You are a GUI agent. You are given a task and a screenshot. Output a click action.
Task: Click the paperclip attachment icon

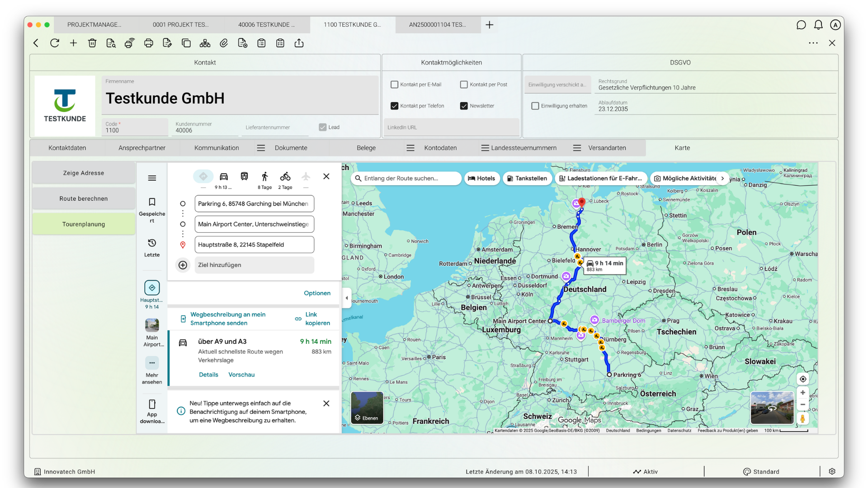(x=224, y=43)
